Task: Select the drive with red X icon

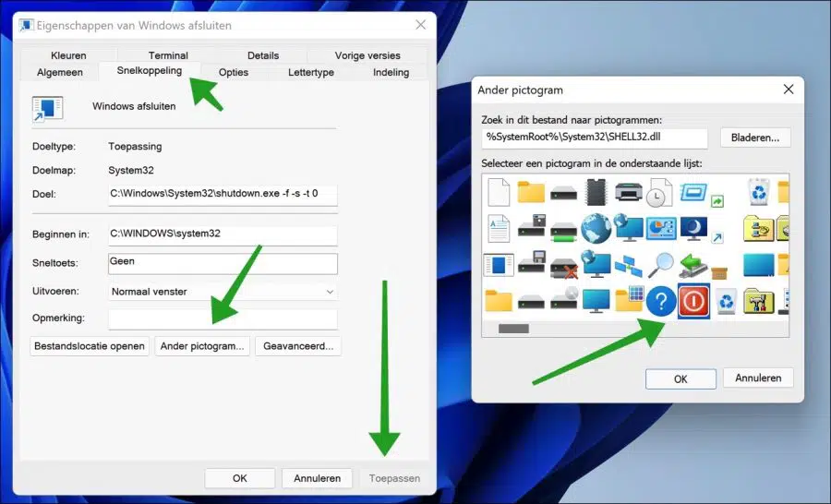Action: tap(563, 268)
